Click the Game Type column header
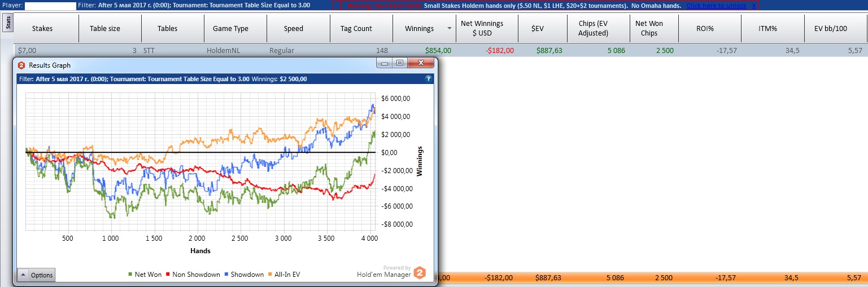868x287 pixels. click(230, 28)
